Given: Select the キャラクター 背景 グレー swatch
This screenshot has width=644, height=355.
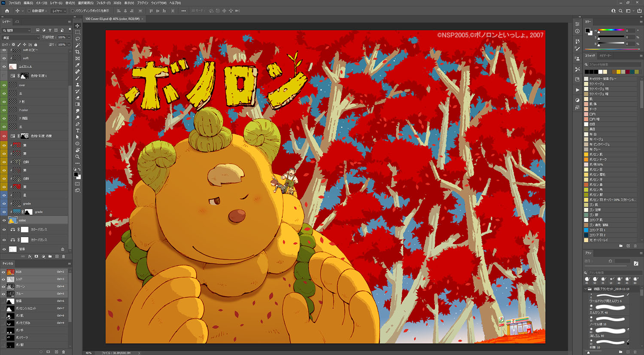Looking at the screenshot, I should (x=610, y=79).
